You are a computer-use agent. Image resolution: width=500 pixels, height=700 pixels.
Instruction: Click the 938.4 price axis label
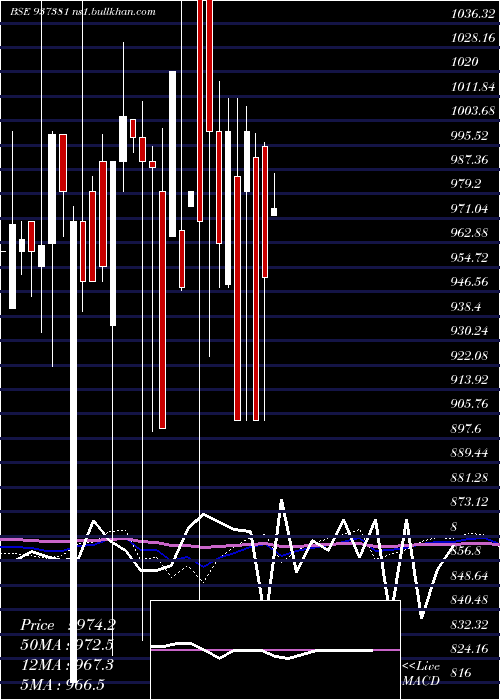click(x=466, y=307)
